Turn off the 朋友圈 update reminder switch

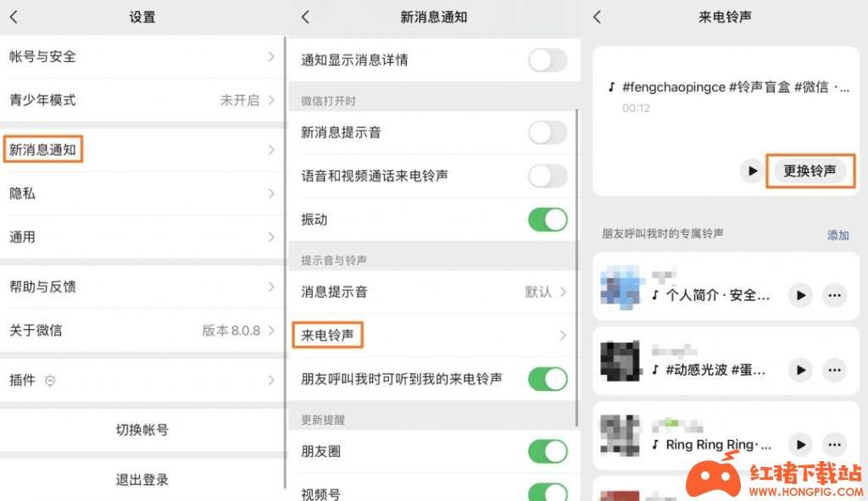click(548, 451)
